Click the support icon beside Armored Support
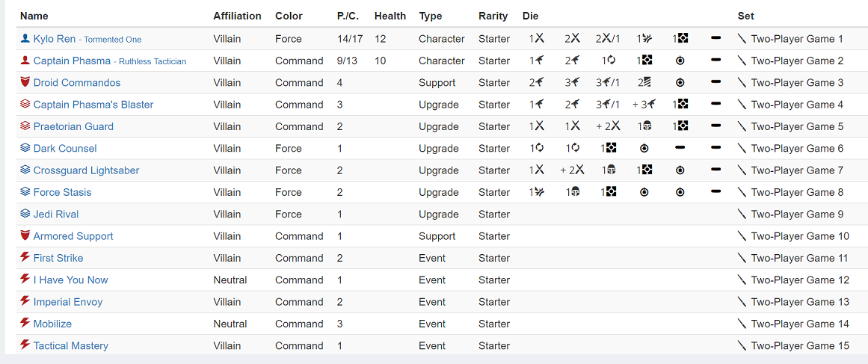868x364 pixels. pyautogui.click(x=25, y=235)
